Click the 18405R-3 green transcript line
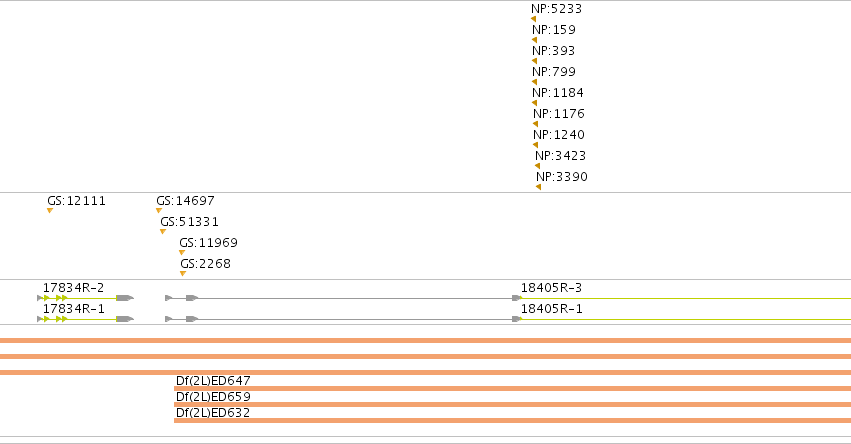The image size is (851, 444). [x=685, y=298]
